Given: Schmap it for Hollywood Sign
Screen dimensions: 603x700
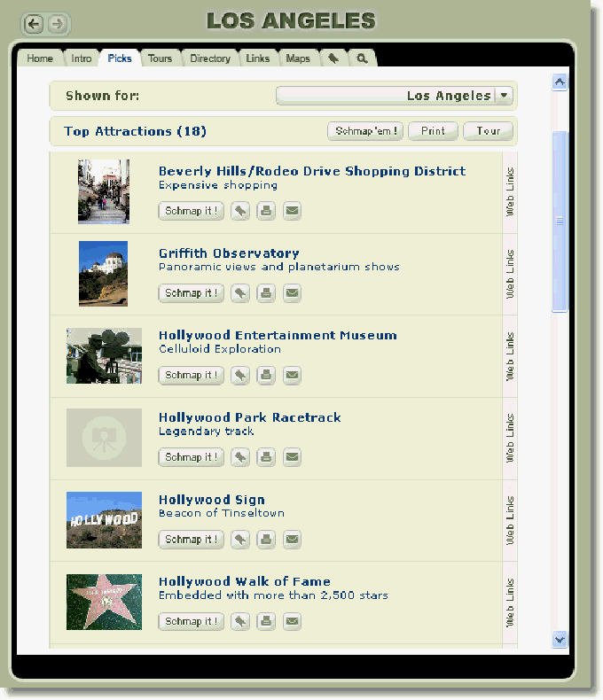Looking at the screenshot, I should coord(192,540).
